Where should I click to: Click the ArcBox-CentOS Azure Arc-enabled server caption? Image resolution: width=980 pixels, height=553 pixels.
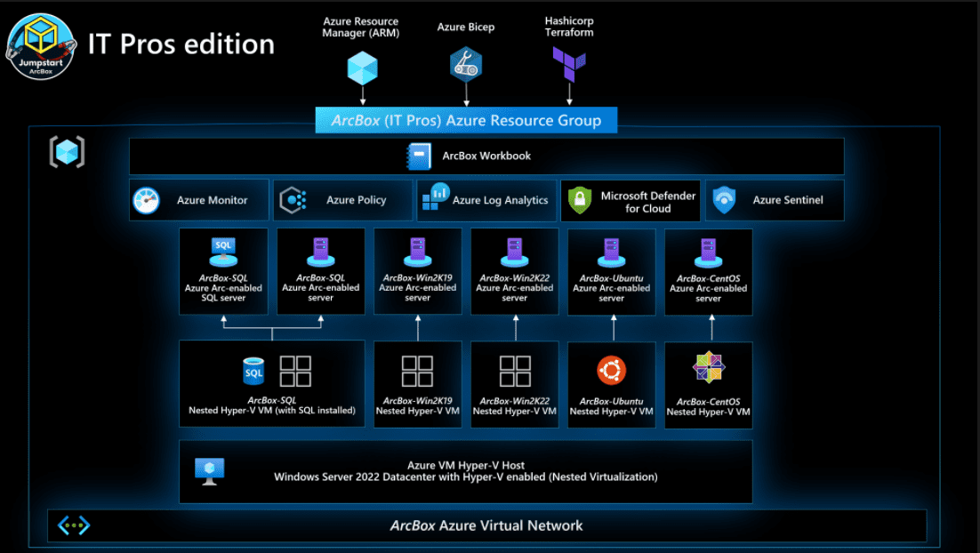tap(708, 289)
